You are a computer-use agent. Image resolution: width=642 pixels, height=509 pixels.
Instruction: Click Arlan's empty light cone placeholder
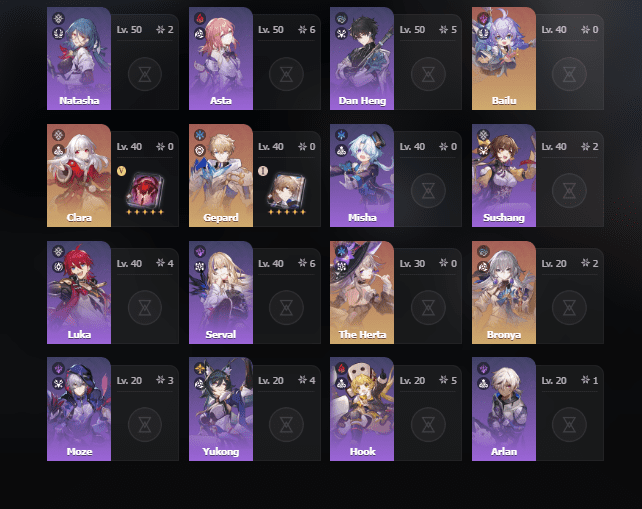point(569,425)
